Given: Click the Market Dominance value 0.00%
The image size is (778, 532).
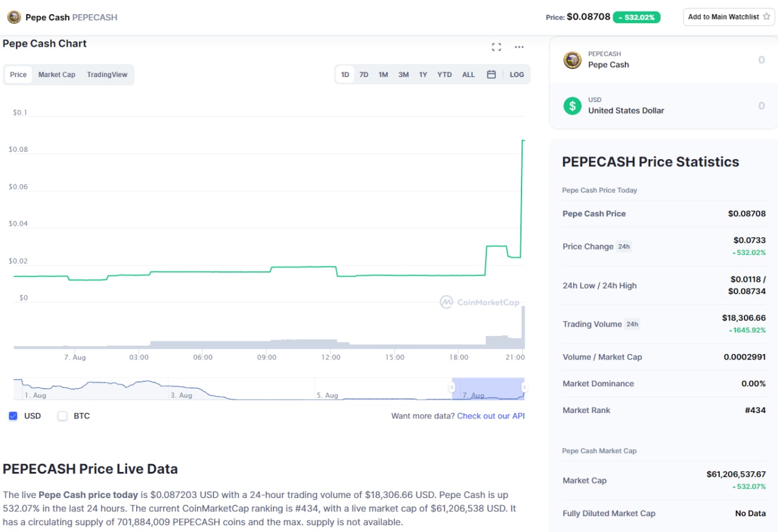Looking at the screenshot, I should point(754,384).
